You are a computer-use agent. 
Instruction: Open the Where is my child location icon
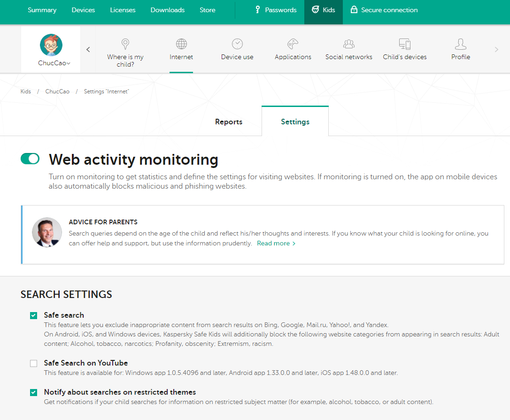coord(125,44)
